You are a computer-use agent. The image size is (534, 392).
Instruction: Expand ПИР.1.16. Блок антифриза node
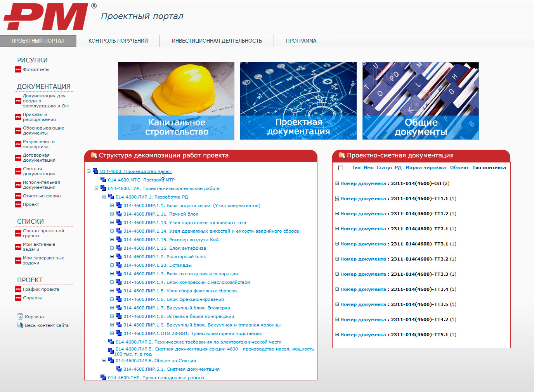pos(112,248)
